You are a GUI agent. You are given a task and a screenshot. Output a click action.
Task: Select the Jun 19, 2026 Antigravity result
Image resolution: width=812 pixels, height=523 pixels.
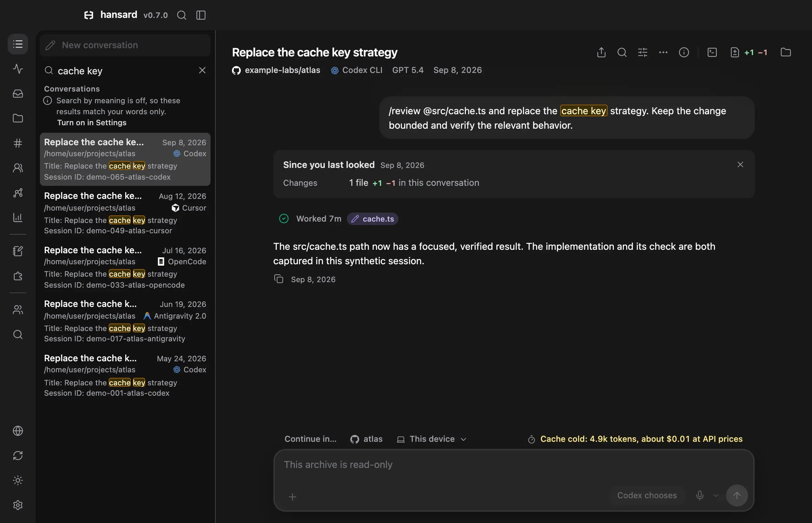(x=125, y=321)
